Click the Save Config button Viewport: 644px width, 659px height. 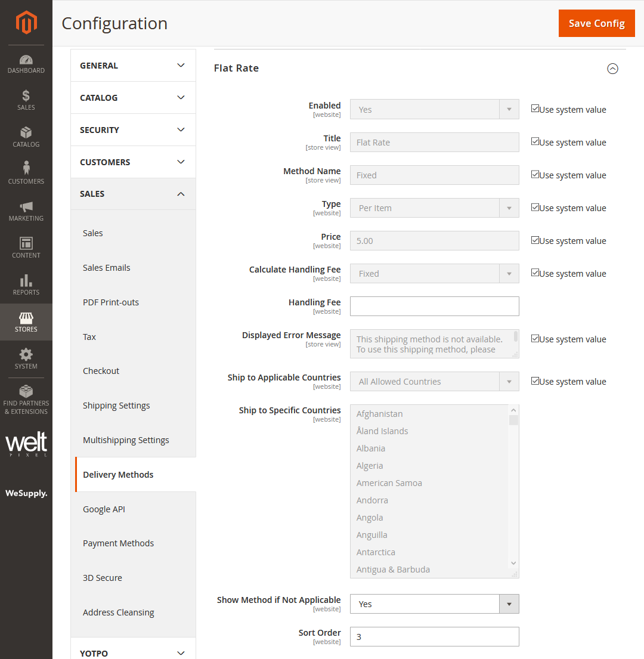(596, 23)
